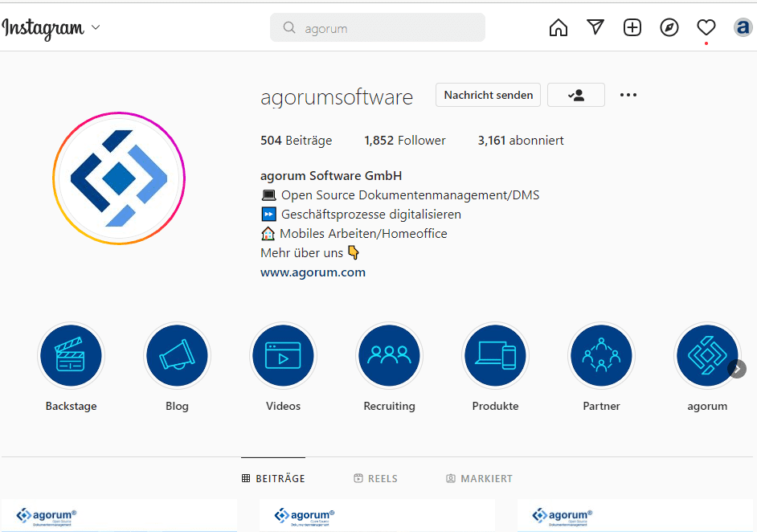
Task: Open the three-dots profile options menu
Action: (x=628, y=95)
